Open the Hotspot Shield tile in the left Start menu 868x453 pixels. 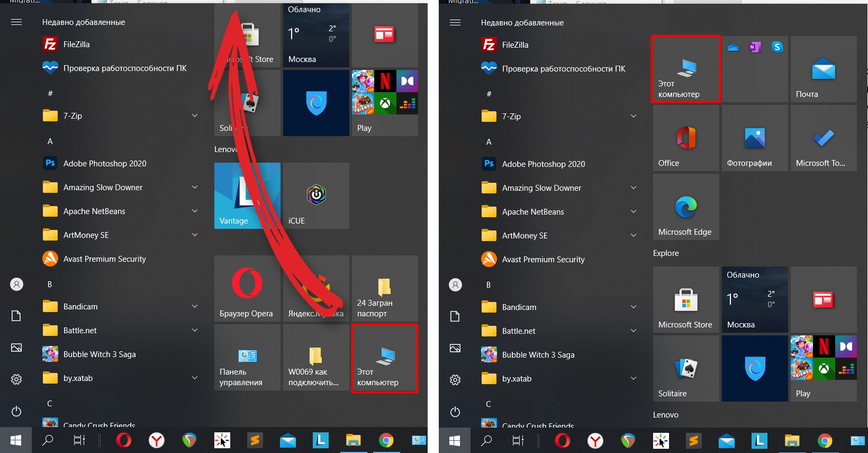[316, 103]
